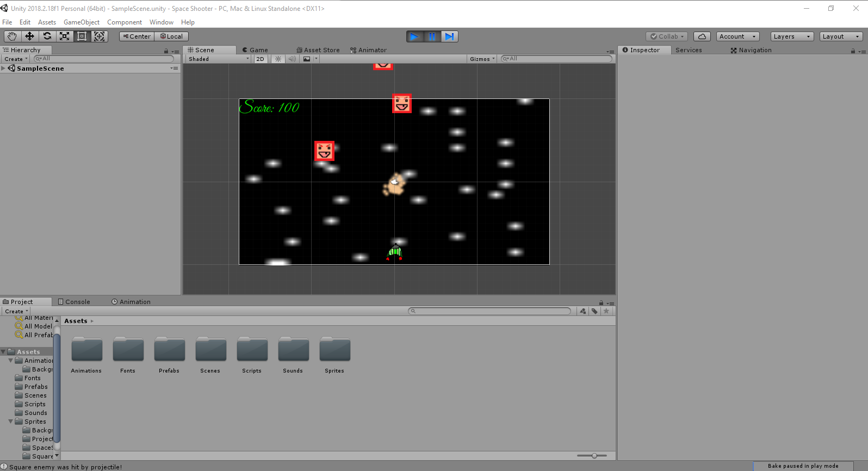Switch to the Animator tab
The image size is (868, 471).
click(368, 50)
